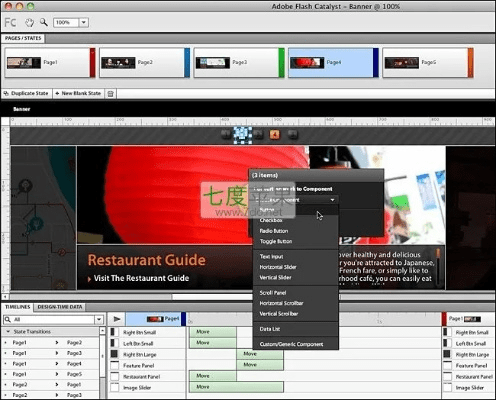Select the Zoom magnifier tool
This screenshot has width=496, height=400.
tap(44, 22)
